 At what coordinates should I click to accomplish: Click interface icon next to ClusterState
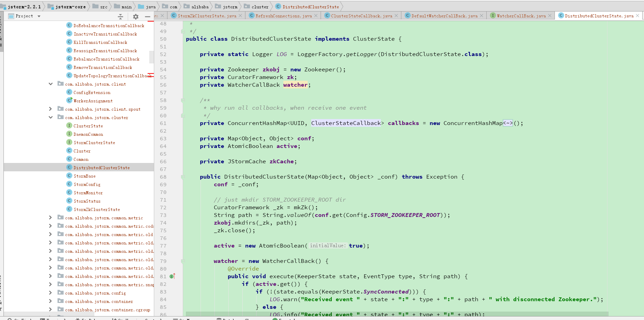[69, 126]
